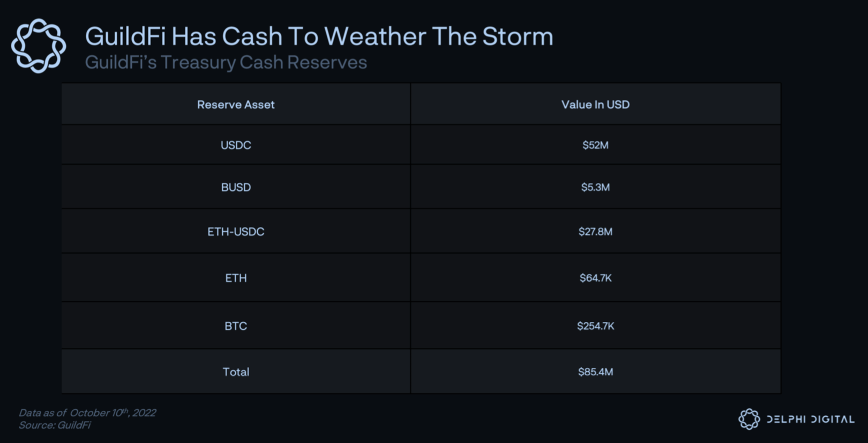The image size is (868, 443).
Task: Click the small Delphi Digital logo icon in footer
Action: (x=749, y=419)
